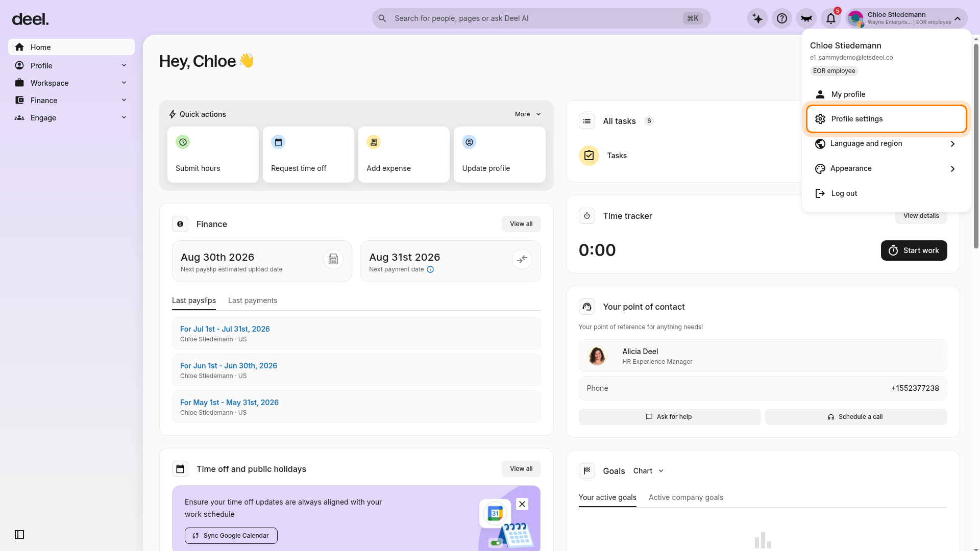Image resolution: width=980 pixels, height=551 pixels.
Task: Click the payslip document icon
Action: 333,259
